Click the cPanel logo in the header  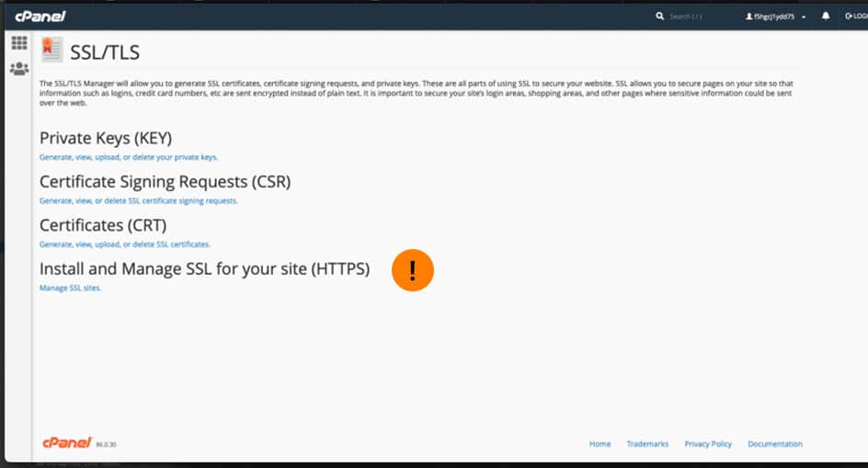(x=40, y=17)
